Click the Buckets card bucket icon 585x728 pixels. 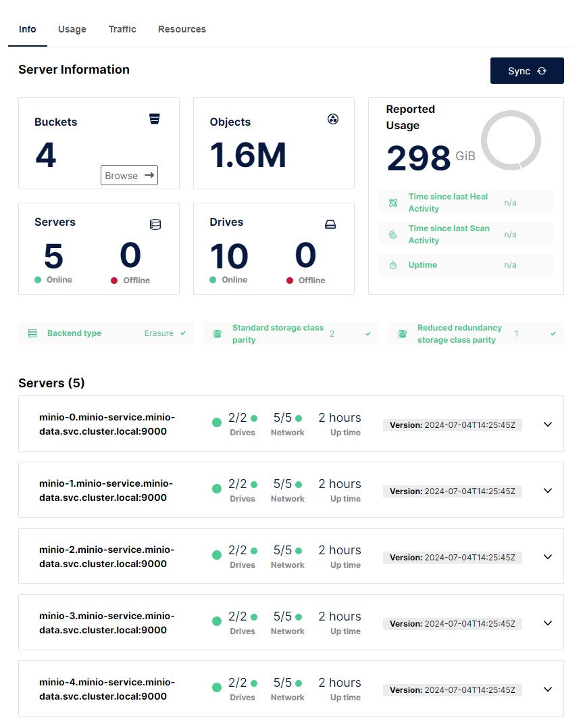155,119
